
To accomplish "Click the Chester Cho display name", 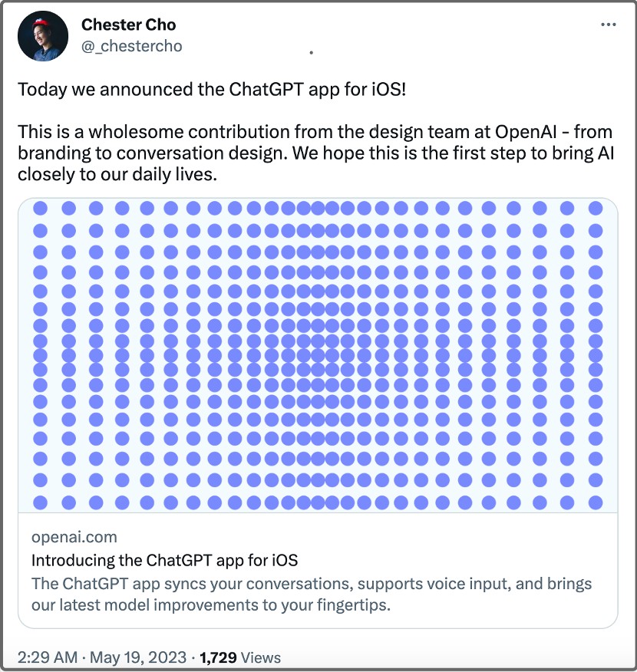I will click(x=128, y=25).
